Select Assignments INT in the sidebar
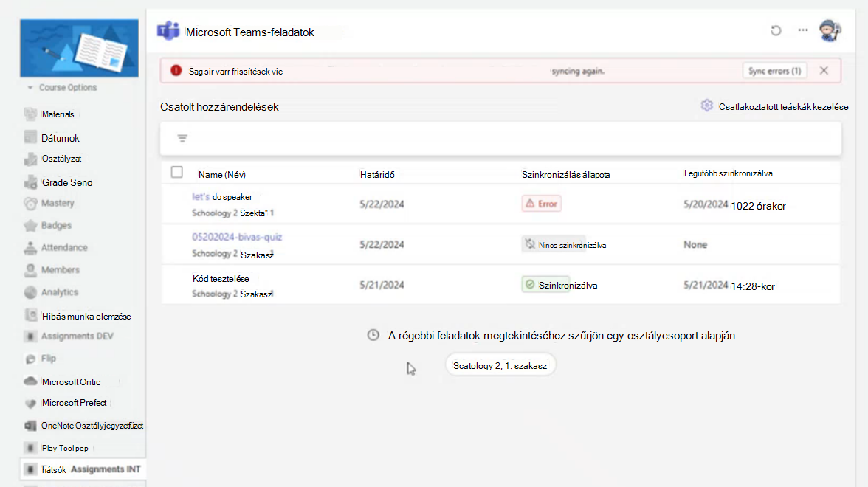The width and height of the screenshot is (868, 487). point(83,469)
